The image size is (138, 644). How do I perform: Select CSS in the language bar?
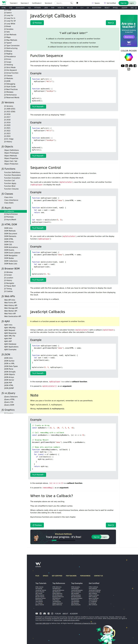[x=11, y=8]
